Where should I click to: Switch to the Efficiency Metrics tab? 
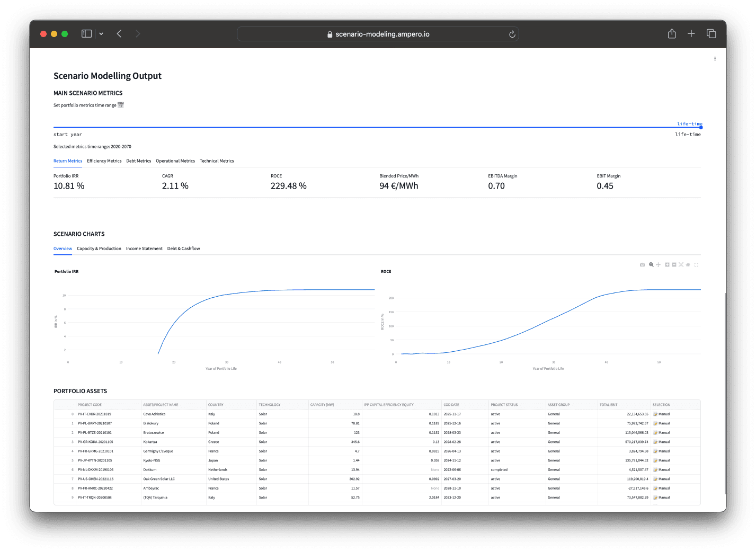click(x=104, y=161)
